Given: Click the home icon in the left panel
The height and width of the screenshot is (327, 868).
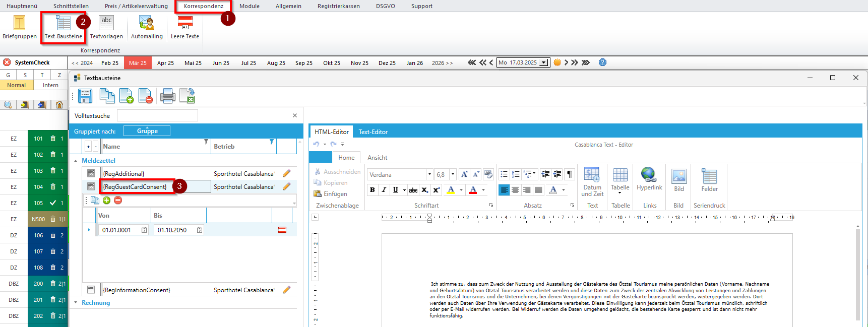Looking at the screenshot, I should click(59, 104).
